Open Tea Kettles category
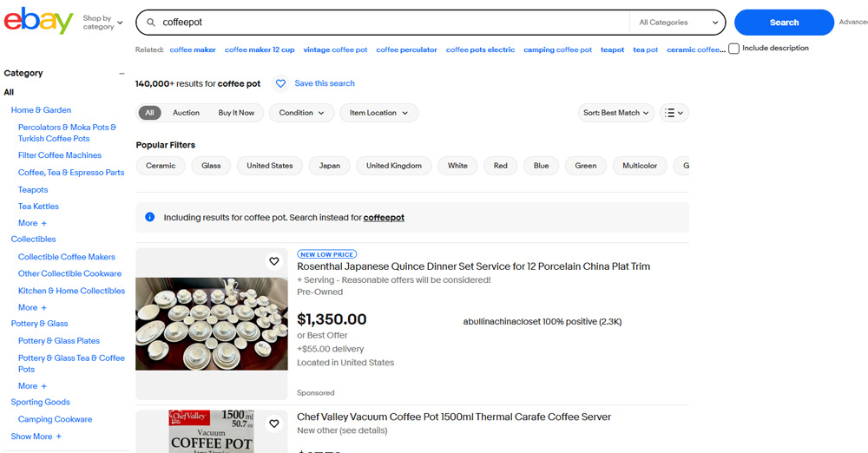The image size is (868, 453). coord(38,207)
